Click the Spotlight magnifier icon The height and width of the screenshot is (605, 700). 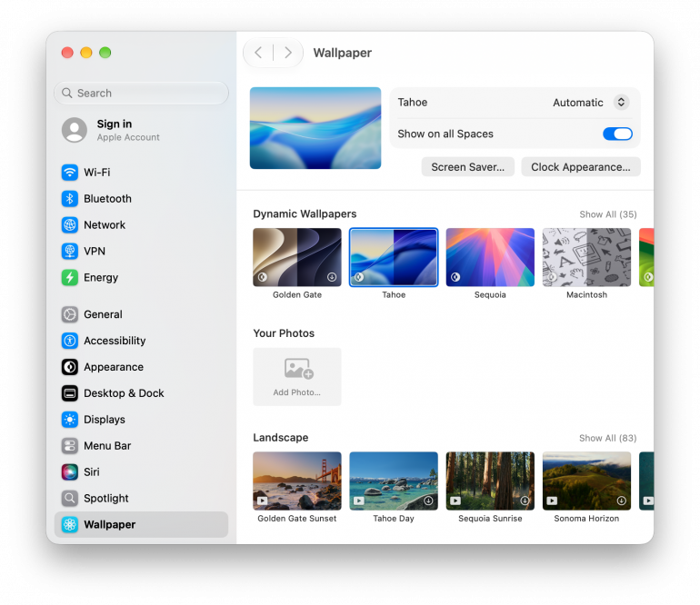pyautogui.click(x=70, y=499)
